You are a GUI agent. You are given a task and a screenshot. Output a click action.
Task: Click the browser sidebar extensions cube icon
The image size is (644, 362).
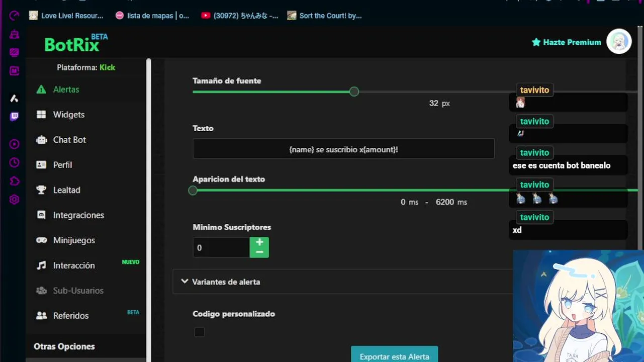click(14, 181)
